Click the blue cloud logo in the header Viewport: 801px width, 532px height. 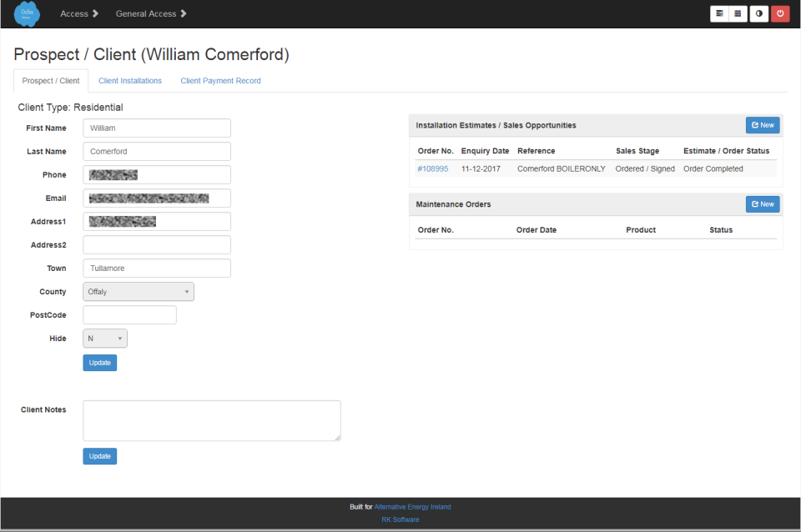[27, 14]
